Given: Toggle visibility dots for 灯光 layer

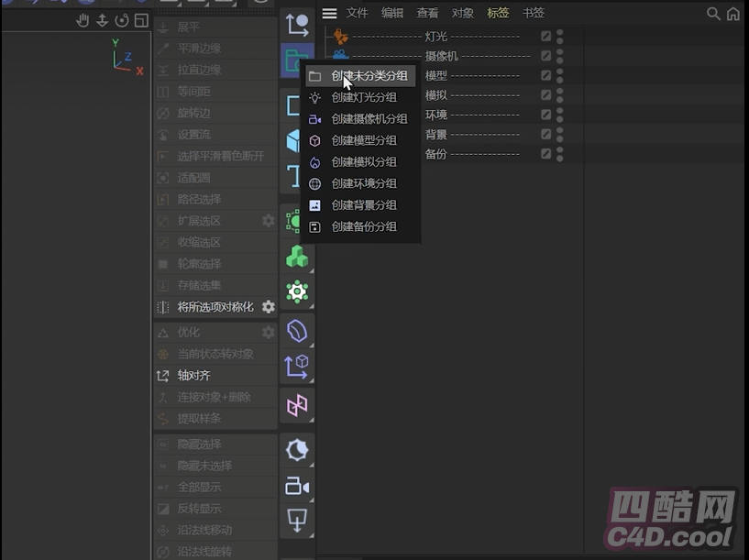Looking at the screenshot, I should [x=559, y=37].
